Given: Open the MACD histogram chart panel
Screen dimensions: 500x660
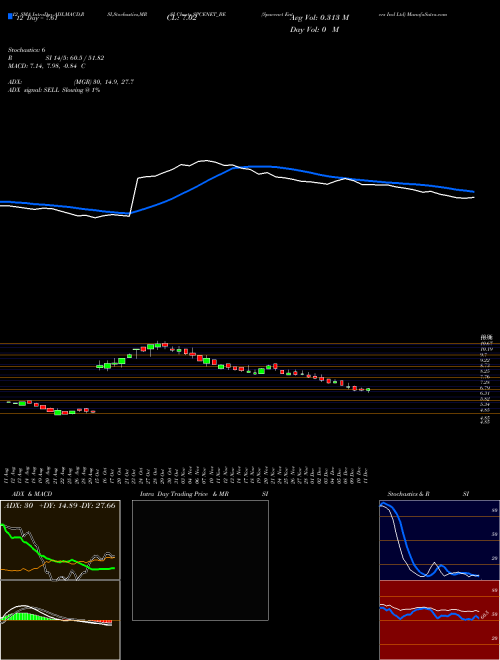Looking at the screenshot, I should click(x=60, y=620).
